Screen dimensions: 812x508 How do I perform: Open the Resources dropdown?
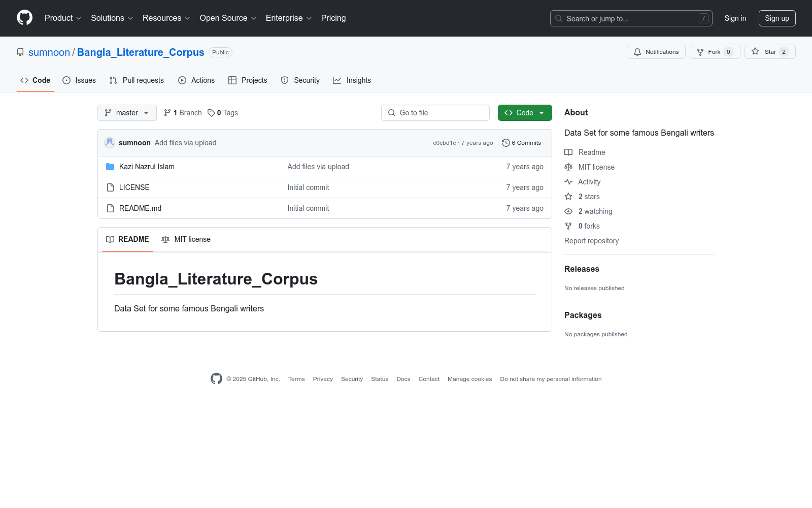click(x=166, y=18)
